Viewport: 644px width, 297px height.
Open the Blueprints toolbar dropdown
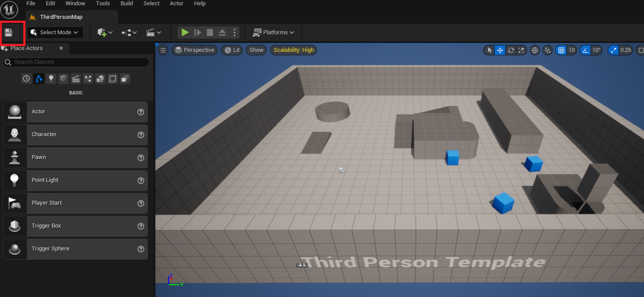click(x=129, y=33)
